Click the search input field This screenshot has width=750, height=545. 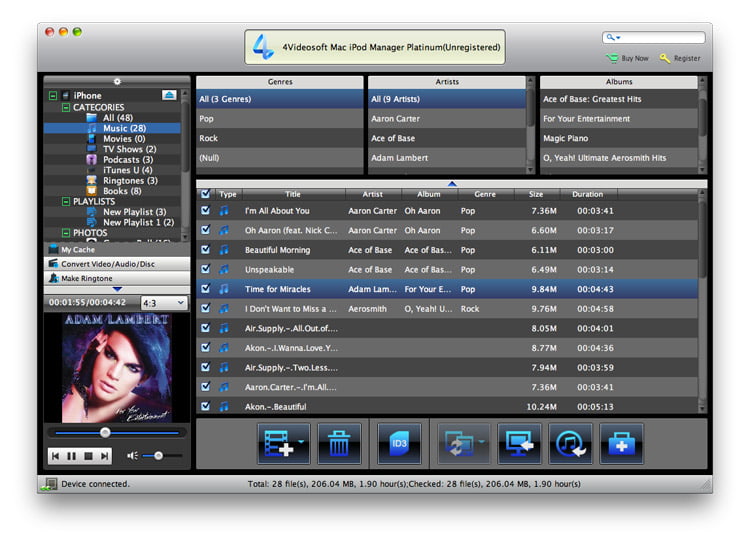click(x=653, y=37)
